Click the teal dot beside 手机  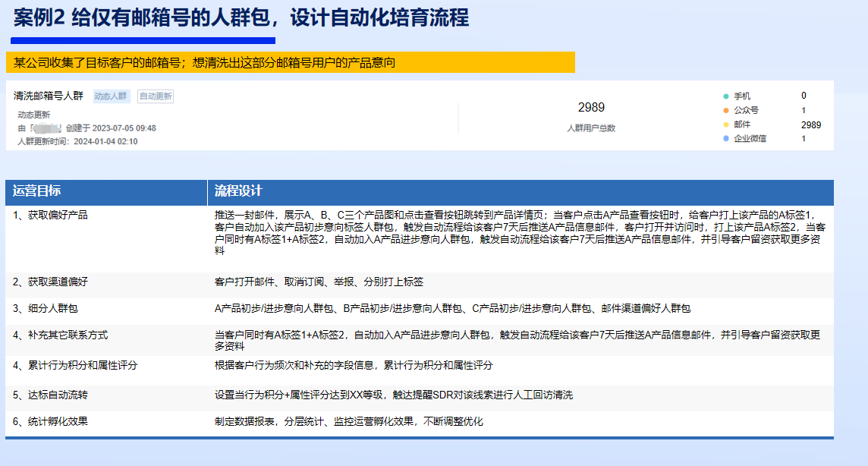point(725,96)
